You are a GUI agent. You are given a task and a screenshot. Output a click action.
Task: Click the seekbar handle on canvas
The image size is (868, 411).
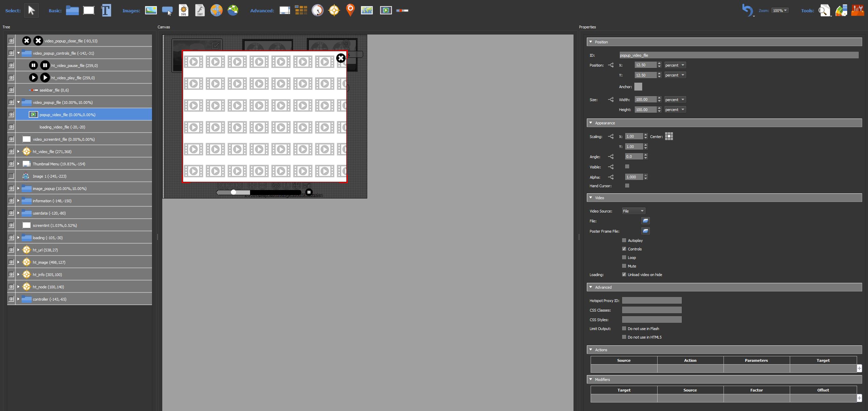pyautogui.click(x=233, y=192)
